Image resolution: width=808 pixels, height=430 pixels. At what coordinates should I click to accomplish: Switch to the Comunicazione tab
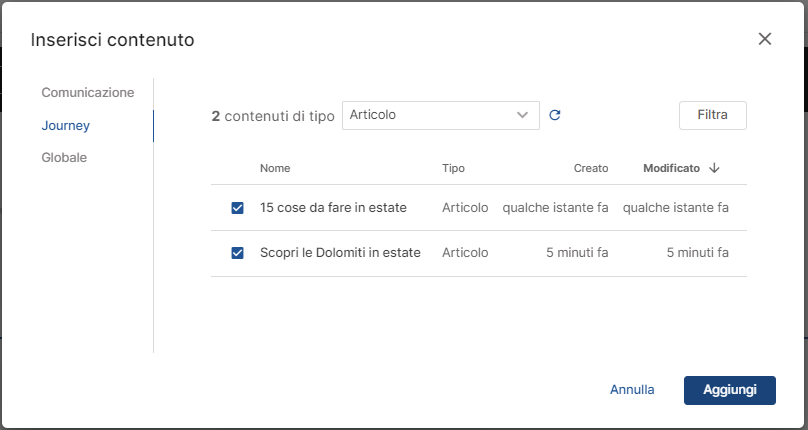tap(87, 92)
